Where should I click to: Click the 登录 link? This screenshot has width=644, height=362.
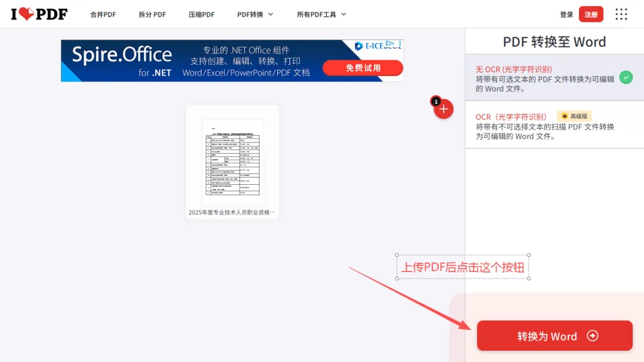pos(566,14)
